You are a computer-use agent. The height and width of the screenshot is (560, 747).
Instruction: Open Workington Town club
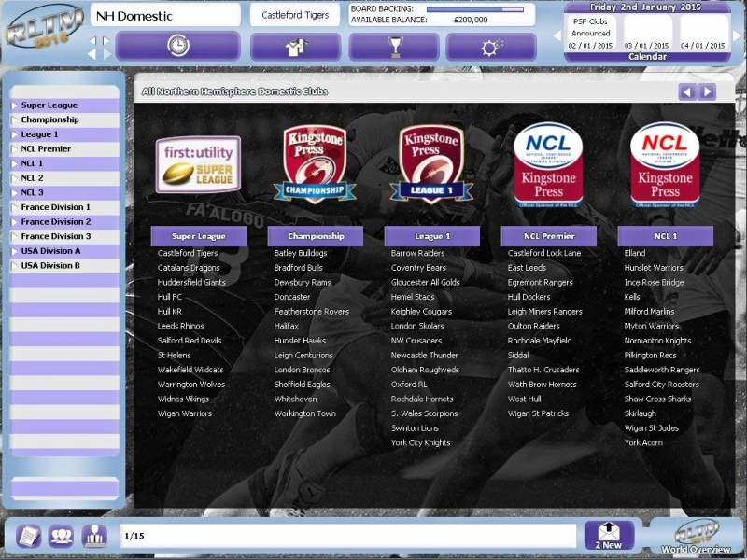coord(305,413)
